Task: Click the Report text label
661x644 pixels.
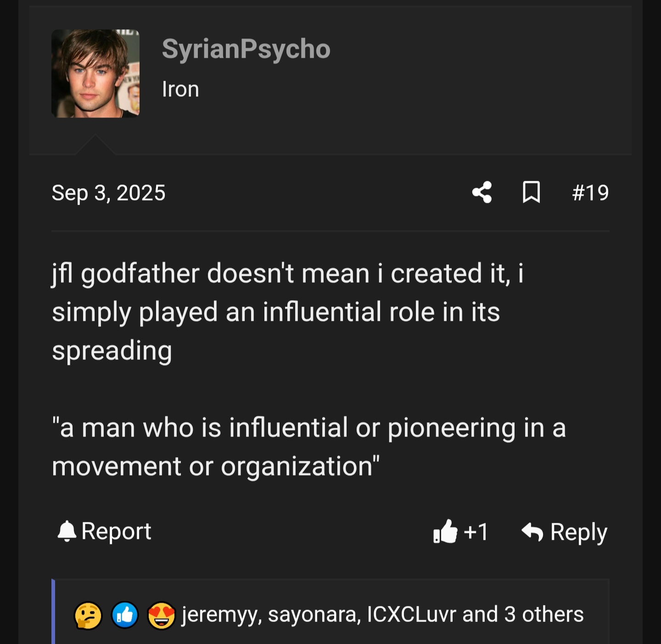Action: tap(116, 532)
